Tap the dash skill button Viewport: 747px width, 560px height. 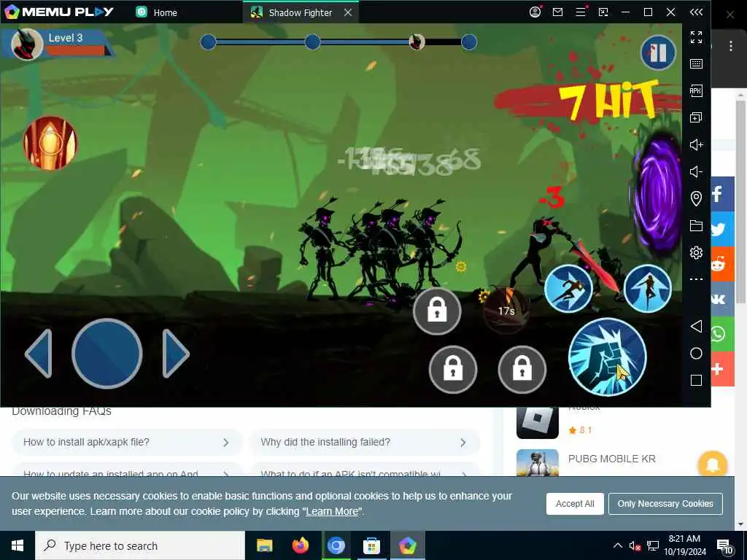pyautogui.click(x=568, y=289)
